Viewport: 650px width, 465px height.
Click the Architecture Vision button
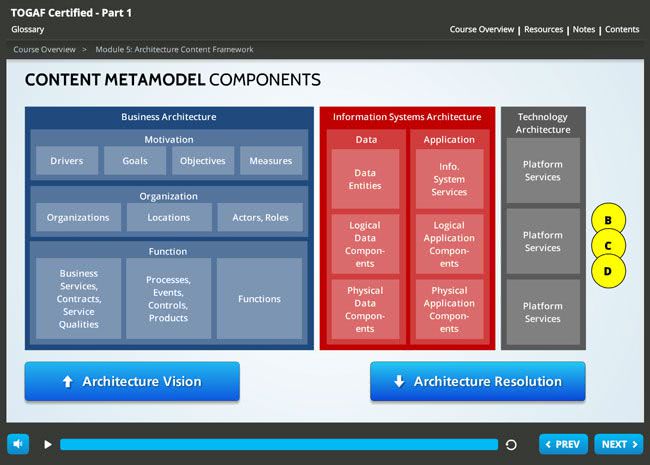[x=132, y=381]
